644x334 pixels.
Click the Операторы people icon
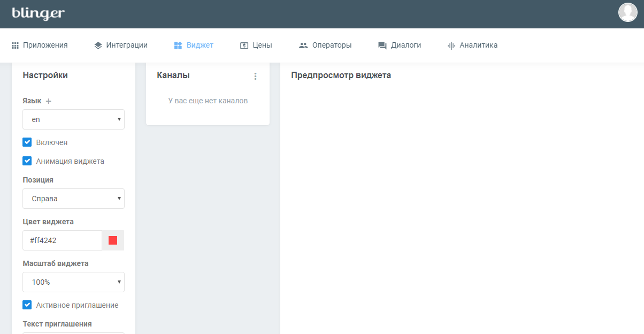303,45
